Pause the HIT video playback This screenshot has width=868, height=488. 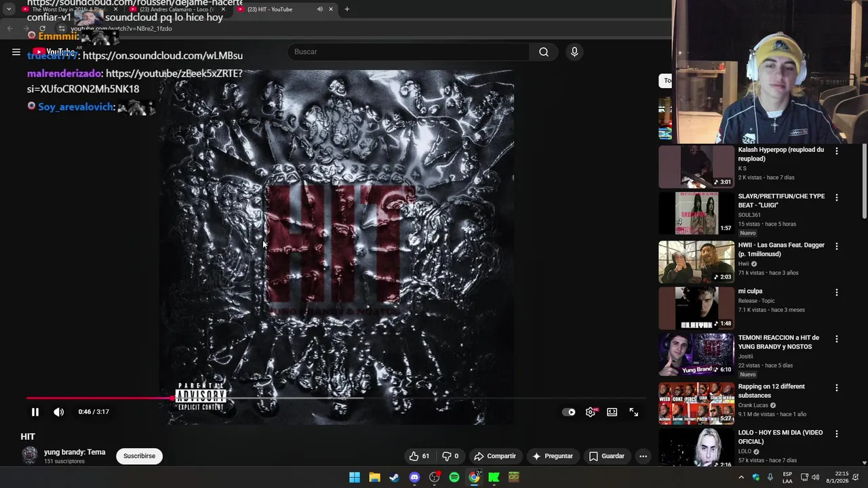click(35, 411)
